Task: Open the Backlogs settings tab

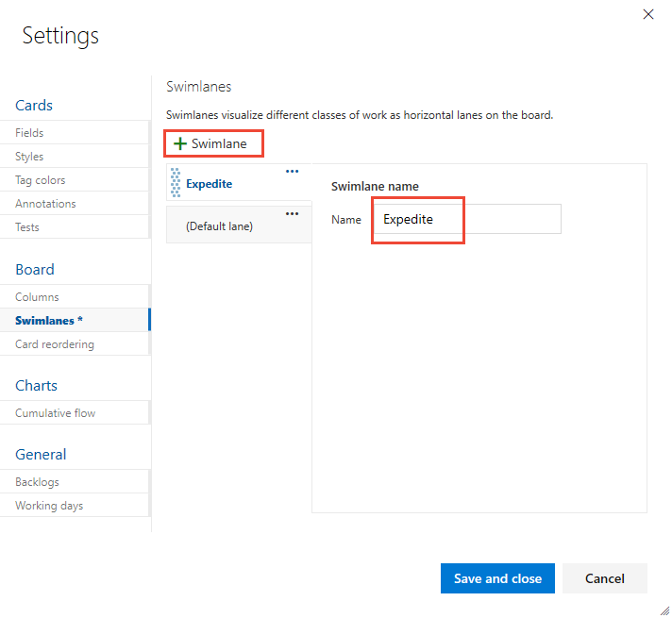Action: pyautogui.click(x=75, y=482)
